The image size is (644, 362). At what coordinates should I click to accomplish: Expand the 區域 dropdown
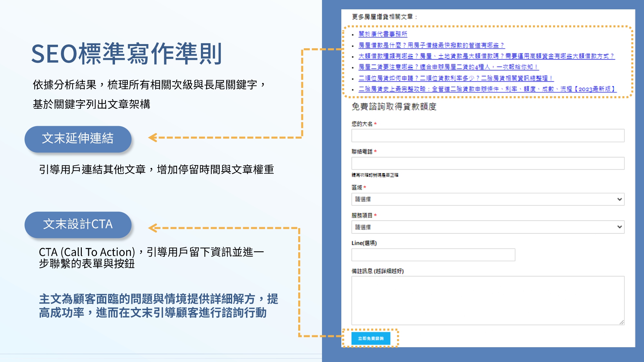(488, 199)
